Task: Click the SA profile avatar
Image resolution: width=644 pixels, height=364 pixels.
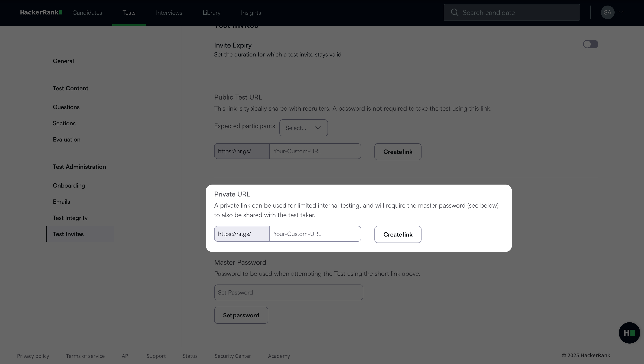Action: coord(608,13)
